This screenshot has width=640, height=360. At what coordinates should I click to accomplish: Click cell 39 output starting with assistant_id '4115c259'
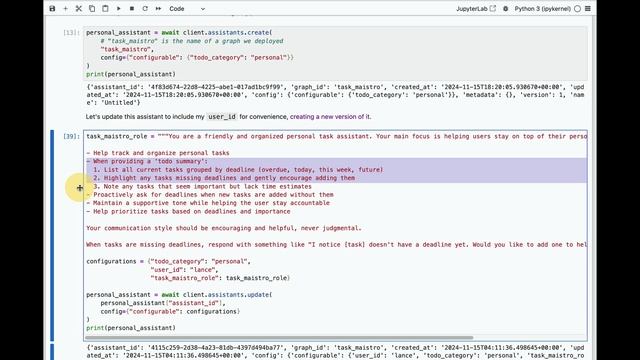(x=336, y=351)
